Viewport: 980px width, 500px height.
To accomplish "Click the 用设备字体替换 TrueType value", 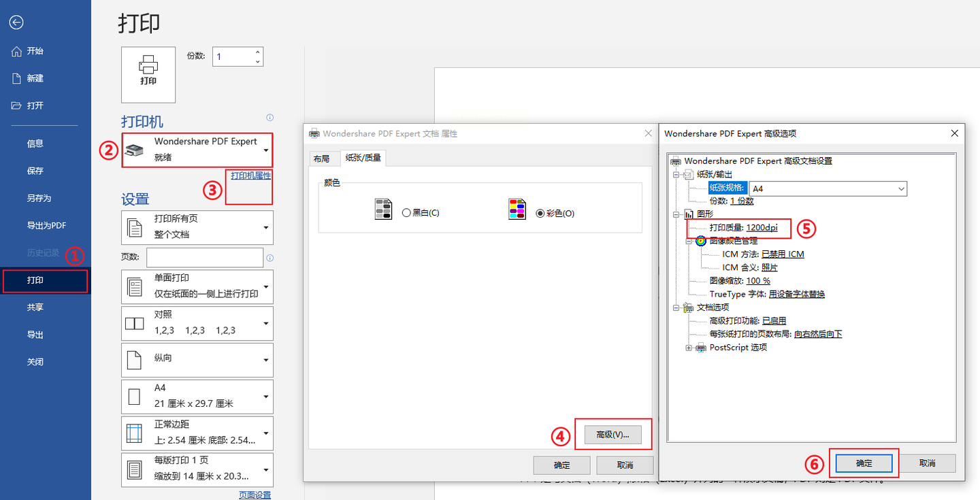I will pos(796,295).
